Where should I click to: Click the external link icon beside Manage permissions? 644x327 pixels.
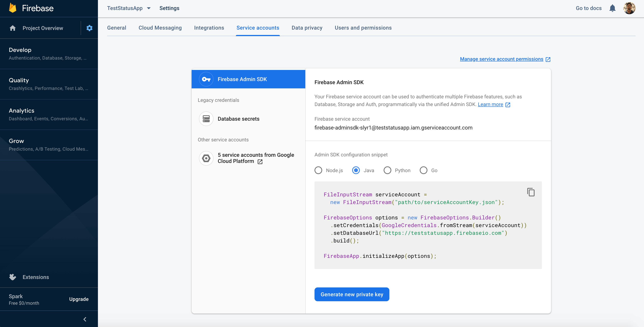[548, 59]
